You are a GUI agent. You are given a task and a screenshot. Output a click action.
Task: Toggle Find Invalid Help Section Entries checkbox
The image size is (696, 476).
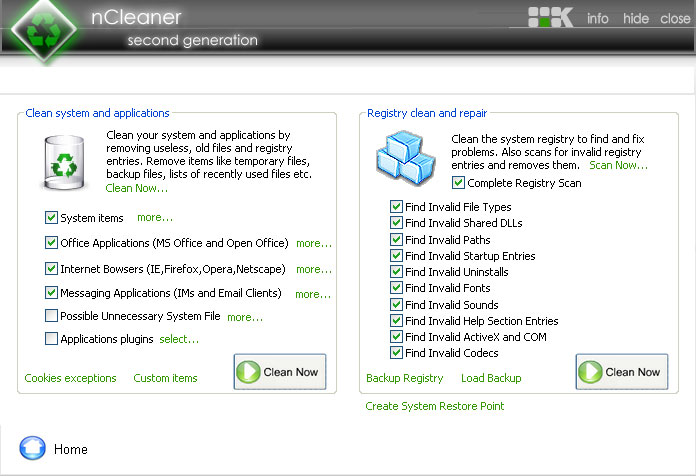pyautogui.click(x=396, y=320)
